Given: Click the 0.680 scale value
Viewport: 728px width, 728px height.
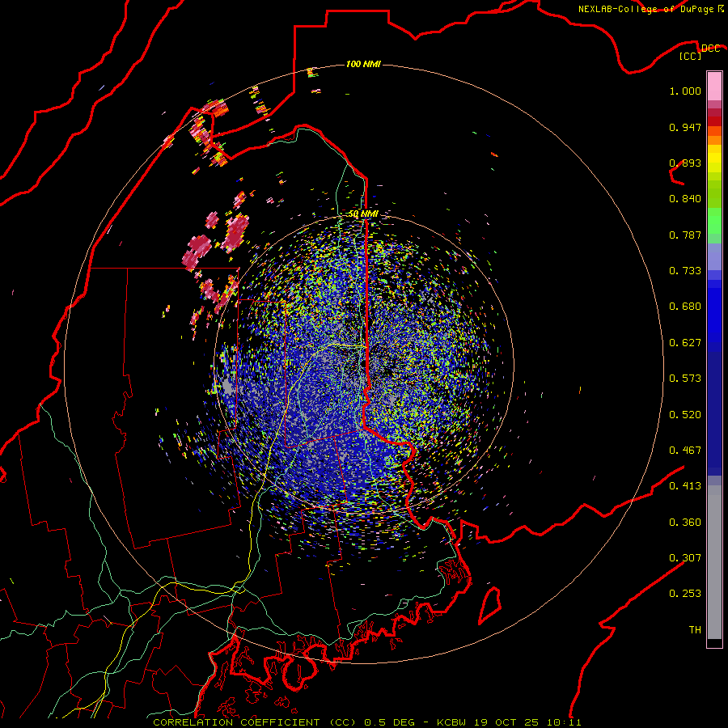Looking at the screenshot, I should 685,307.
